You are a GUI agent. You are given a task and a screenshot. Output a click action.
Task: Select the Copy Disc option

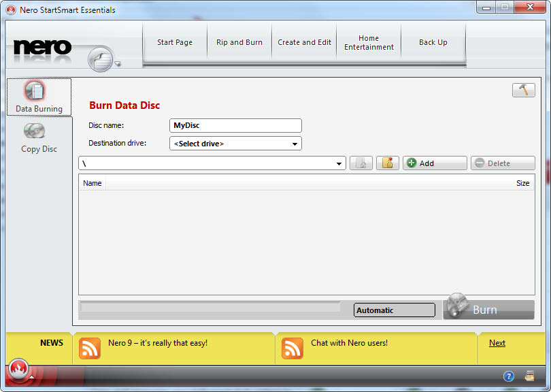[39, 137]
